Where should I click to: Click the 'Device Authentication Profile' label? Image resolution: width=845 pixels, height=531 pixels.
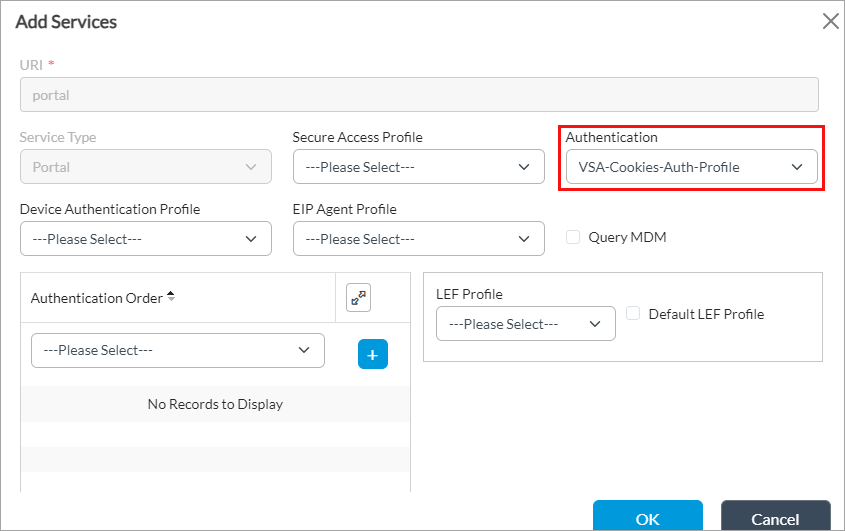(x=110, y=209)
